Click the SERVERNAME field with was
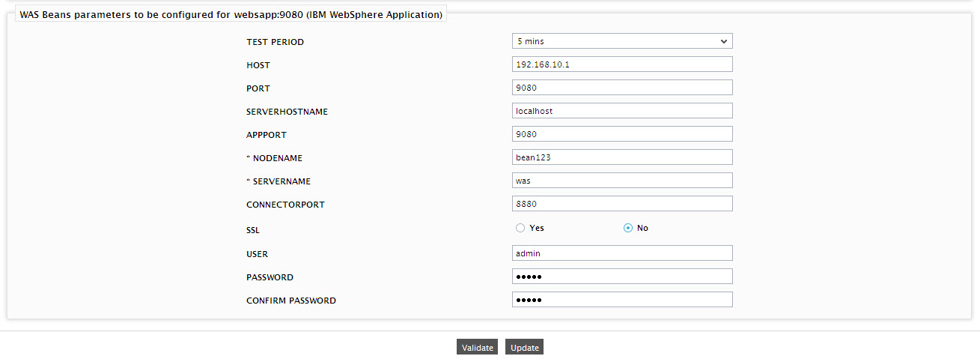Screen dimensions: 980x359 click(622, 181)
